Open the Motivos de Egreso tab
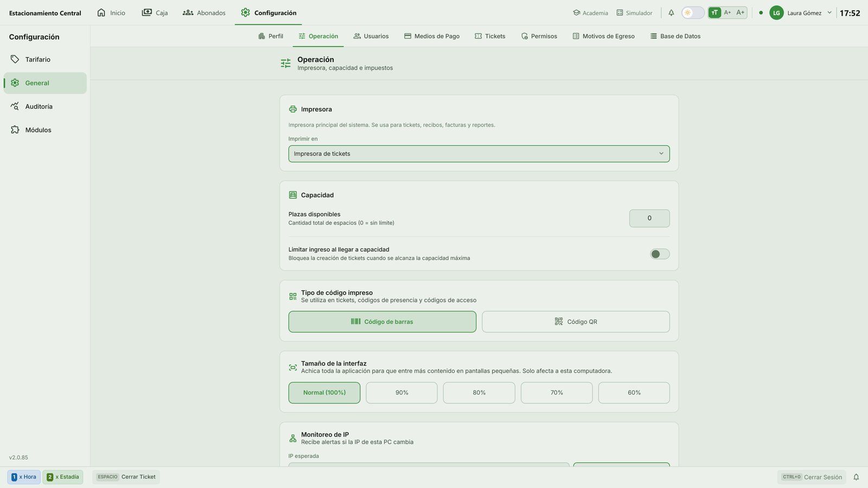This screenshot has height=488, width=868. coord(604,36)
